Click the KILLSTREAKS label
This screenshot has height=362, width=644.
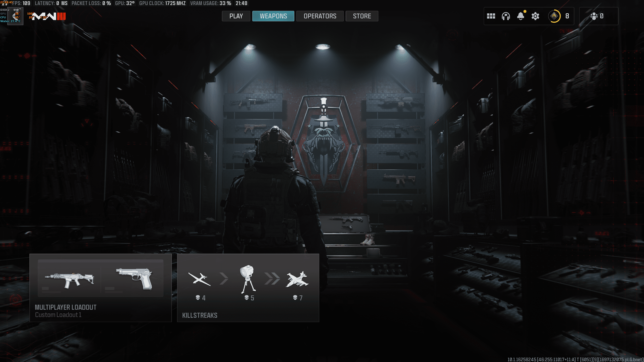click(x=200, y=315)
